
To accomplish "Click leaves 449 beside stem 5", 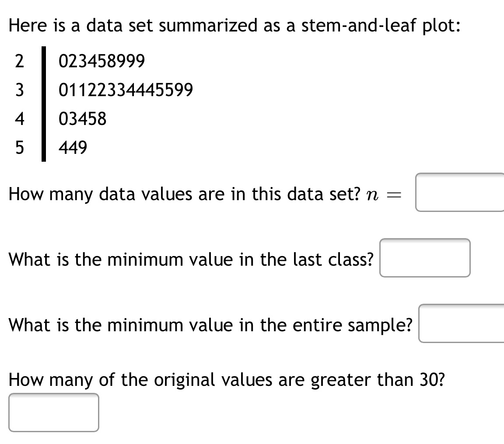I will (x=73, y=148).
